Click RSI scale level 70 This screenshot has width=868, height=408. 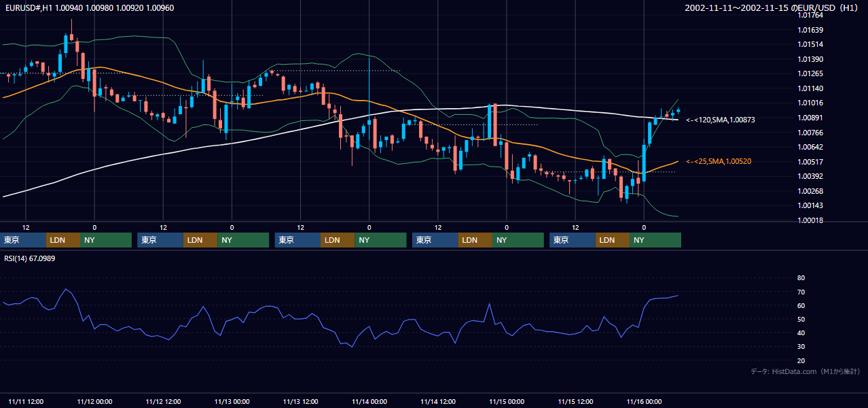click(801, 292)
